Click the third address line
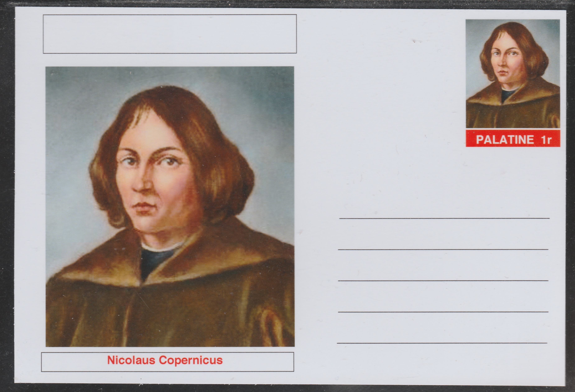This screenshot has height=392, width=575. pos(443,281)
